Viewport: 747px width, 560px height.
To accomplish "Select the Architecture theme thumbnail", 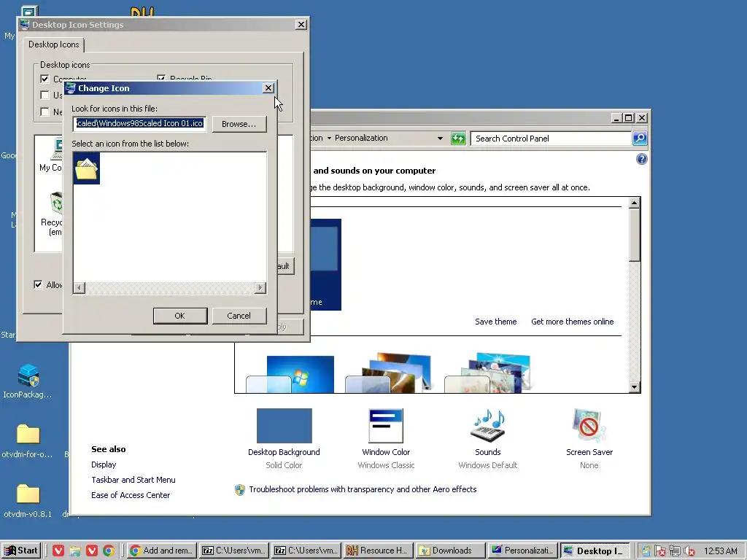I will [x=389, y=373].
